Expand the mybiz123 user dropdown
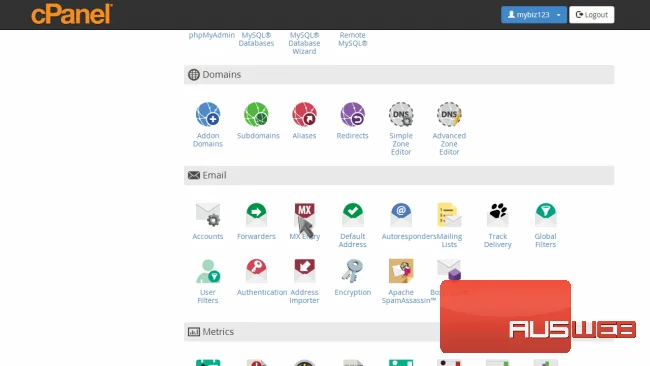Viewport: 650px width, 366px height. [534, 15]
